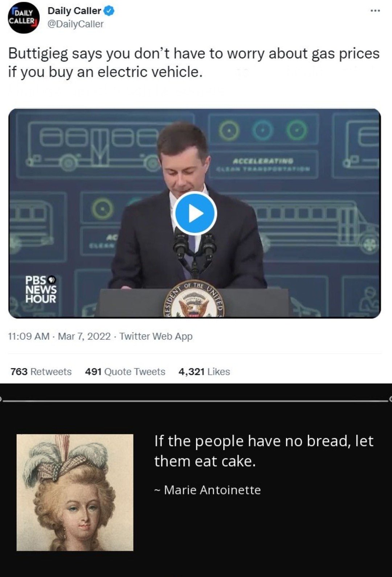Click the 'let them eat cake' quote text
Image resolution: width=392 pixels, height=577 pixels.
point(264,451)
